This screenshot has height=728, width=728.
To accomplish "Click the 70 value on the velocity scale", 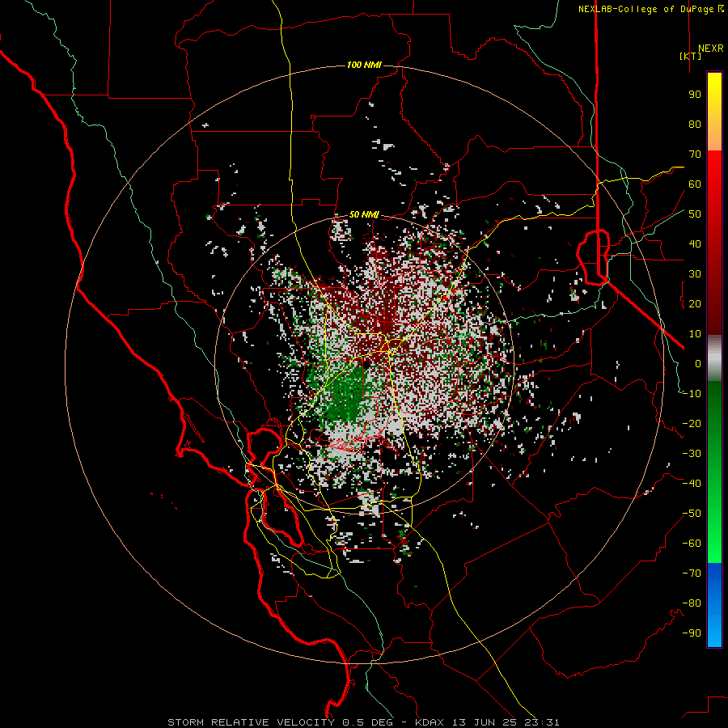I will tap(695, 154).
